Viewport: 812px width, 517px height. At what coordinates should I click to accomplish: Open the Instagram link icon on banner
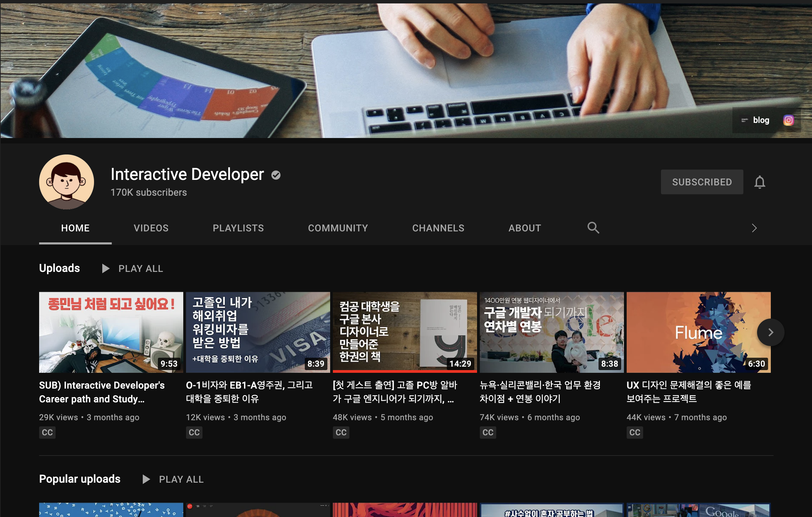[788, 120]
